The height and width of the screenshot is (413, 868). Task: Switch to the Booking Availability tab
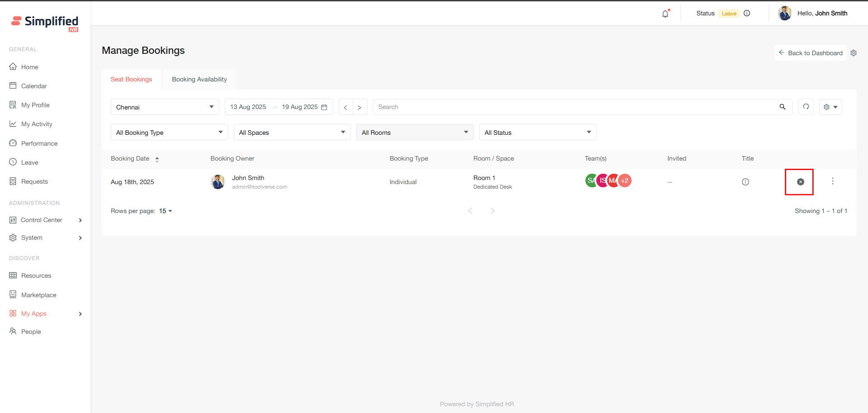199,79
